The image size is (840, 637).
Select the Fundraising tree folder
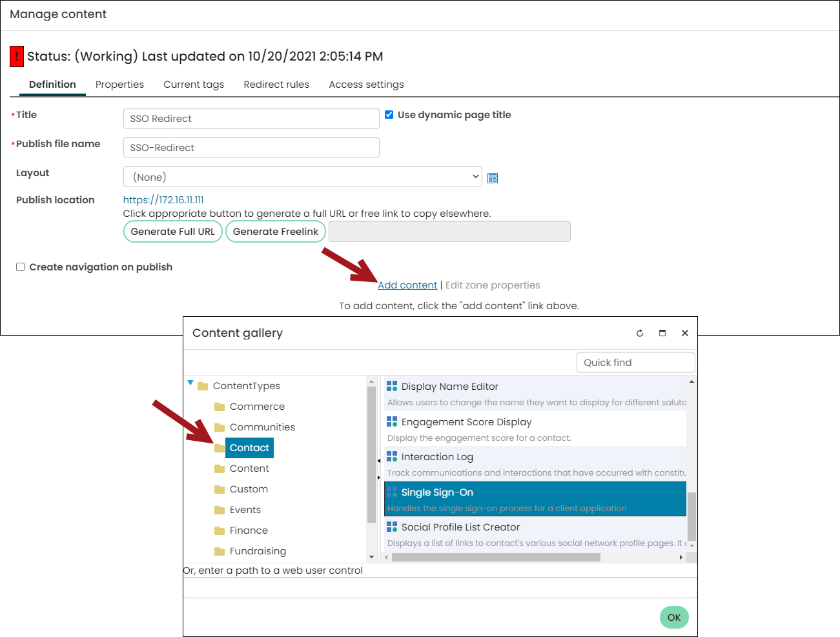point(258,551)
